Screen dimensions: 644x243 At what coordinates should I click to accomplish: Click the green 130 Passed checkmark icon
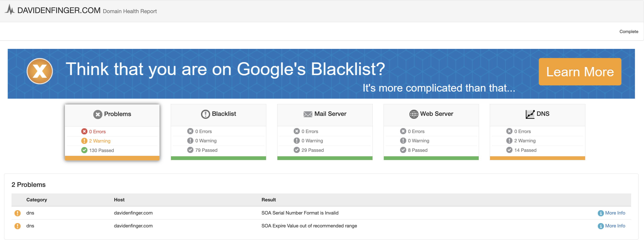(x=84, y=150)
